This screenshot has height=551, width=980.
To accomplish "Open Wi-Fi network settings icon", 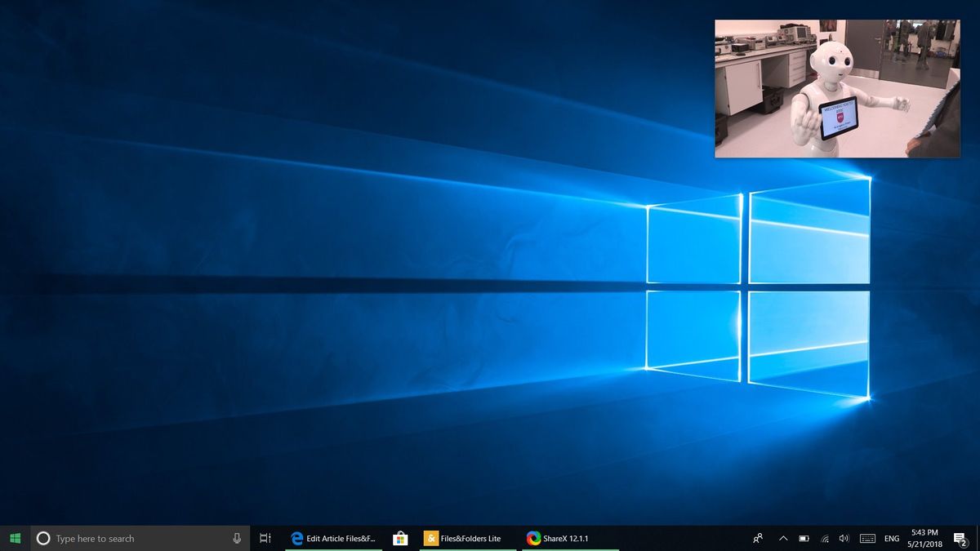I will click(x=824, y=538).
